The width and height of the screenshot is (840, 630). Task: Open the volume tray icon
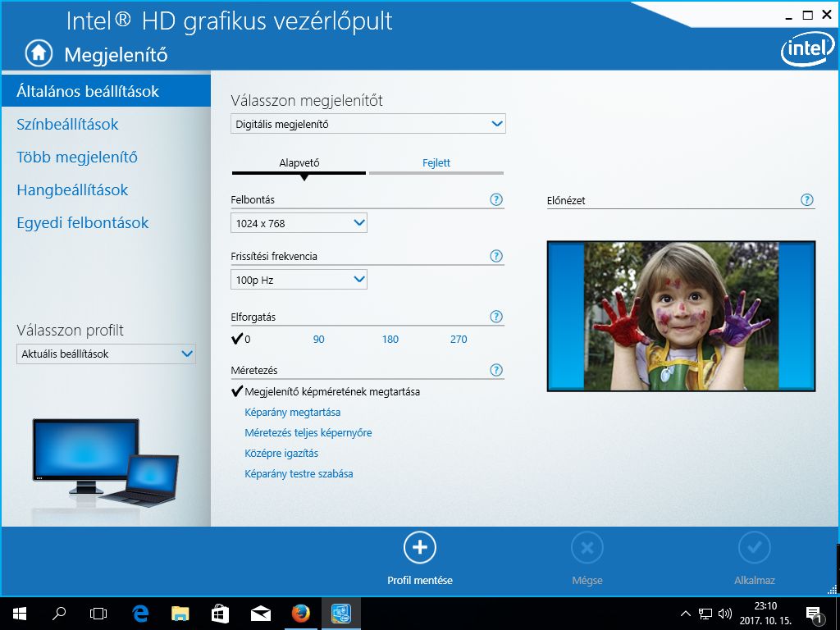[x=725, y=614]
